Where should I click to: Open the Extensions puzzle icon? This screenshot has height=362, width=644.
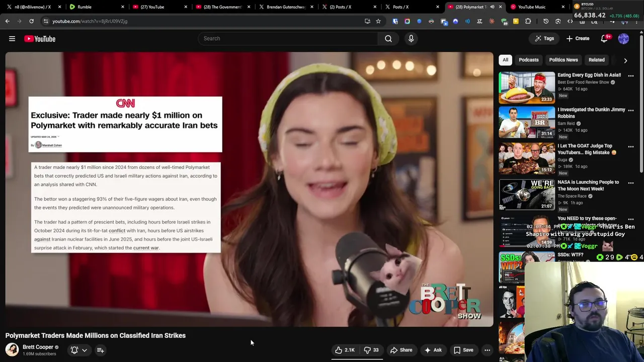[528, 21]
